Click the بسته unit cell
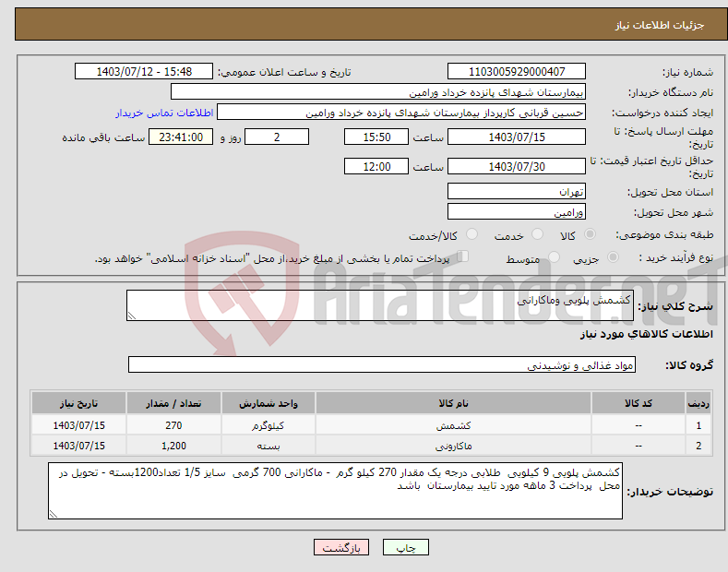This screenshot has width=728, height=572. tap(268, 446)
